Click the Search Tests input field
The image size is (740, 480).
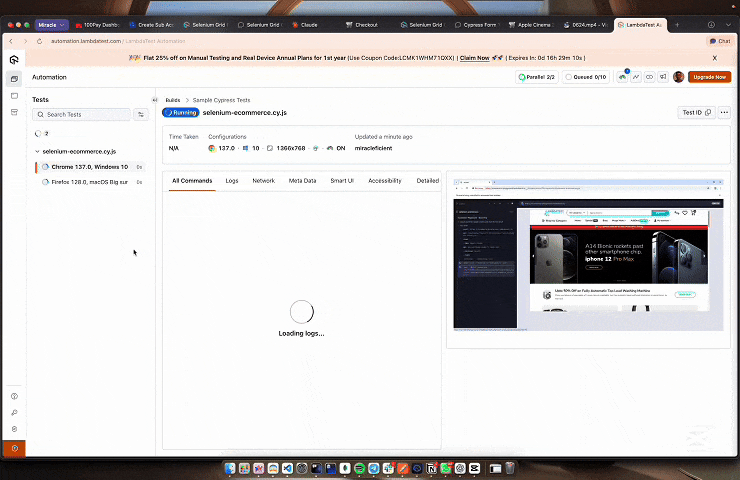(x=84, y=115)
